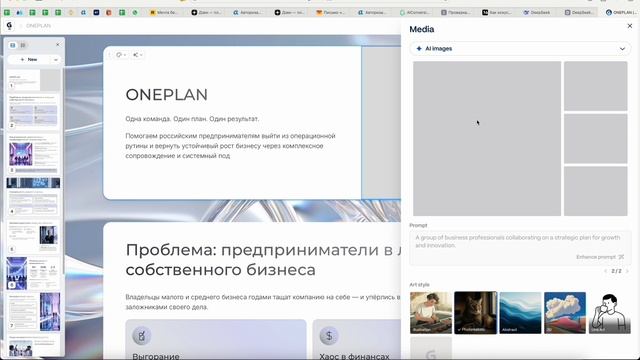Click the sparkle icon beside AI images
Image resolution: width=640 pixels, height=360 pixels.
[419, 49]
